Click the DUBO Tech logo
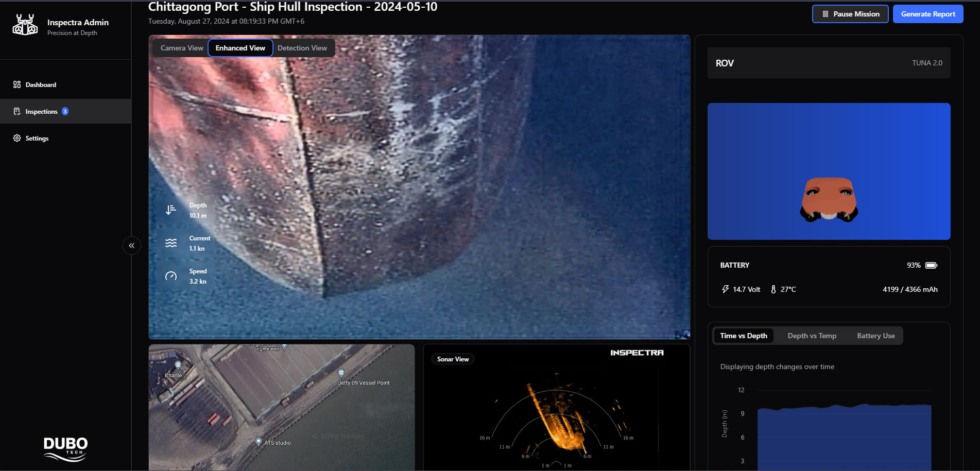 [65, 449]
